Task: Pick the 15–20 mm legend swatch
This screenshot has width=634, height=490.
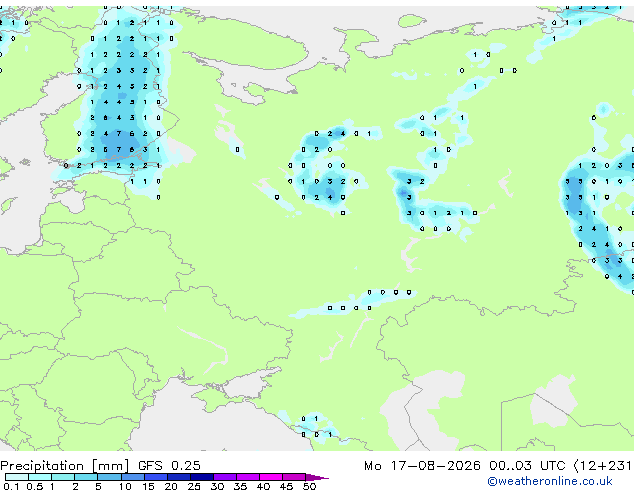Action: point(155,477)
